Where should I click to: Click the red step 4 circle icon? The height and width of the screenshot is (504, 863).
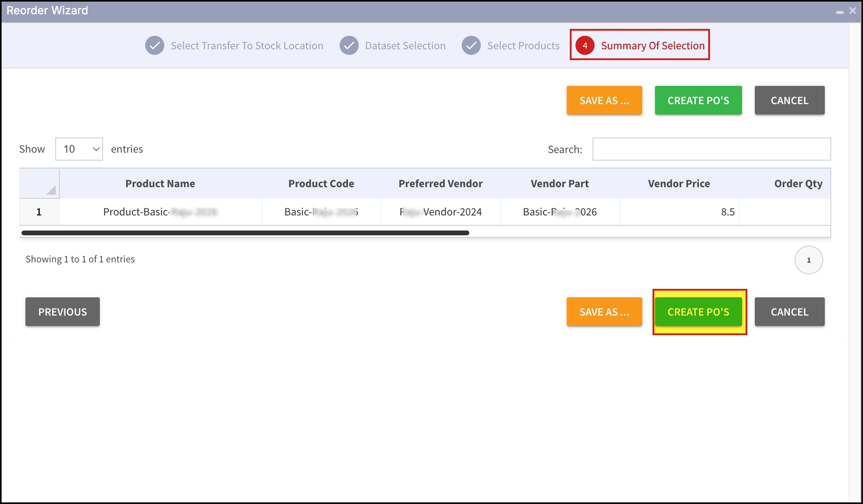pyautogui.click(x=585, y=45)
